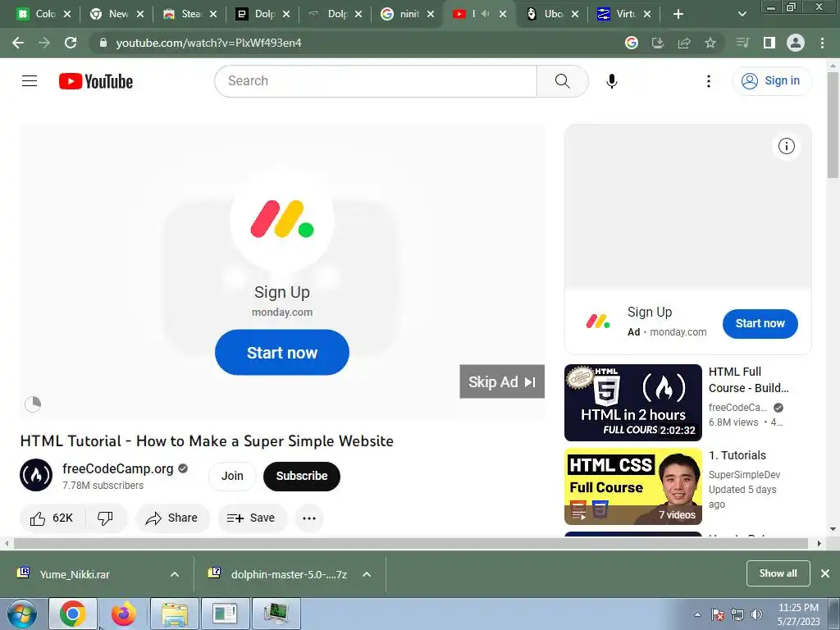Open the Yume_Nikki.rar download

pos(75,574)
